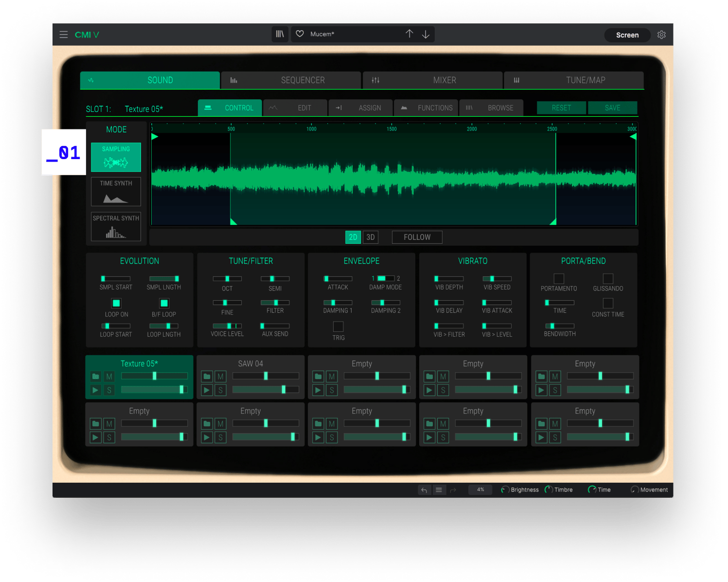Enable TRIG checkbox in Envelope

(x=338, y=327)
